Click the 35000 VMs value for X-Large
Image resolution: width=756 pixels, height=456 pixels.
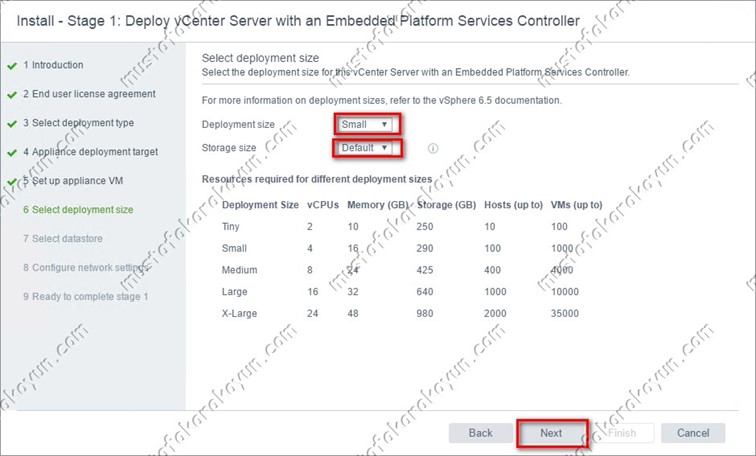coord(565,313)
